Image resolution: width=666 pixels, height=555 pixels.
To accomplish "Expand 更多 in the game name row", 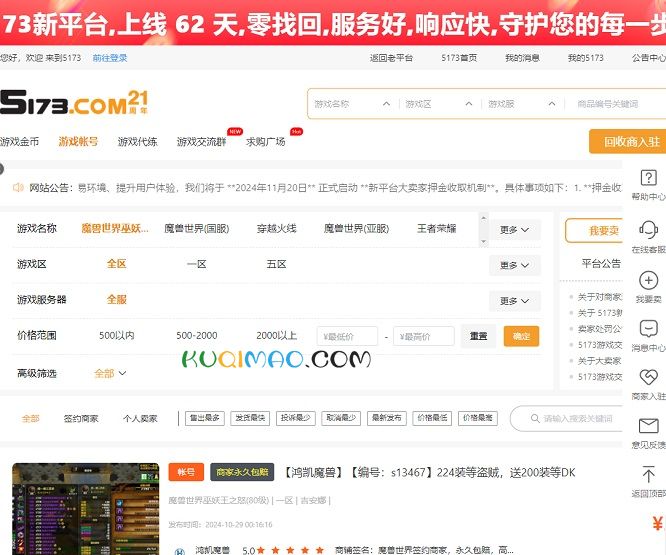I will click(x=514, y=230).
